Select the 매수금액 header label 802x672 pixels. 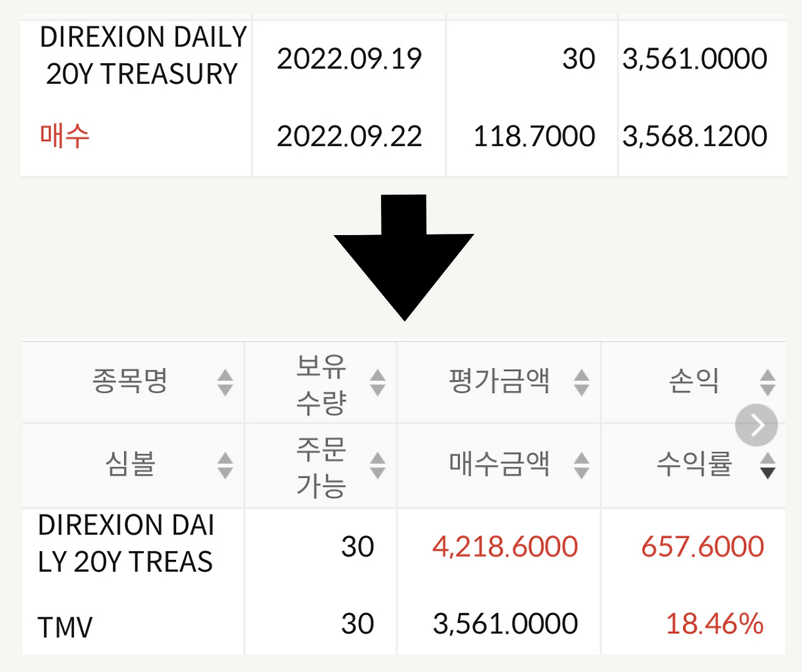499,464
